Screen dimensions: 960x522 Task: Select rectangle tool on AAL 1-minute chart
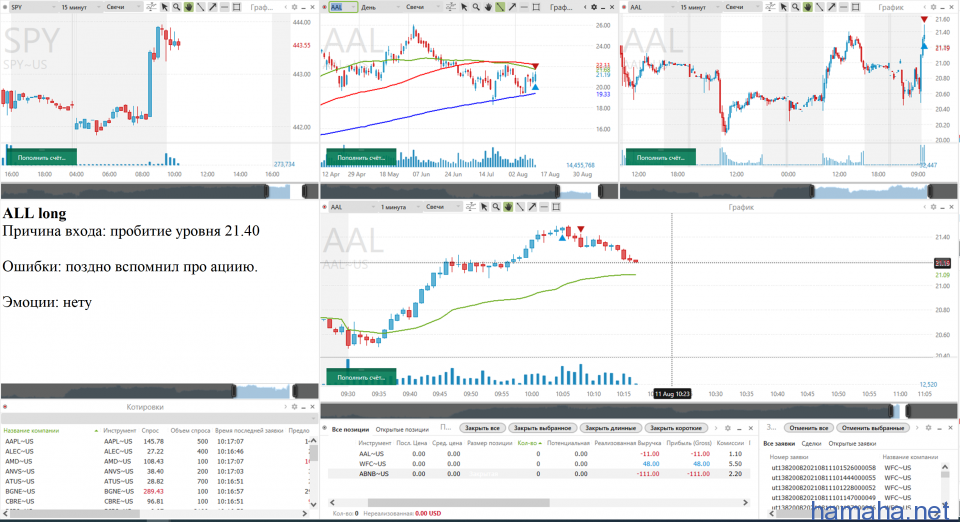(x=556, y=207)
